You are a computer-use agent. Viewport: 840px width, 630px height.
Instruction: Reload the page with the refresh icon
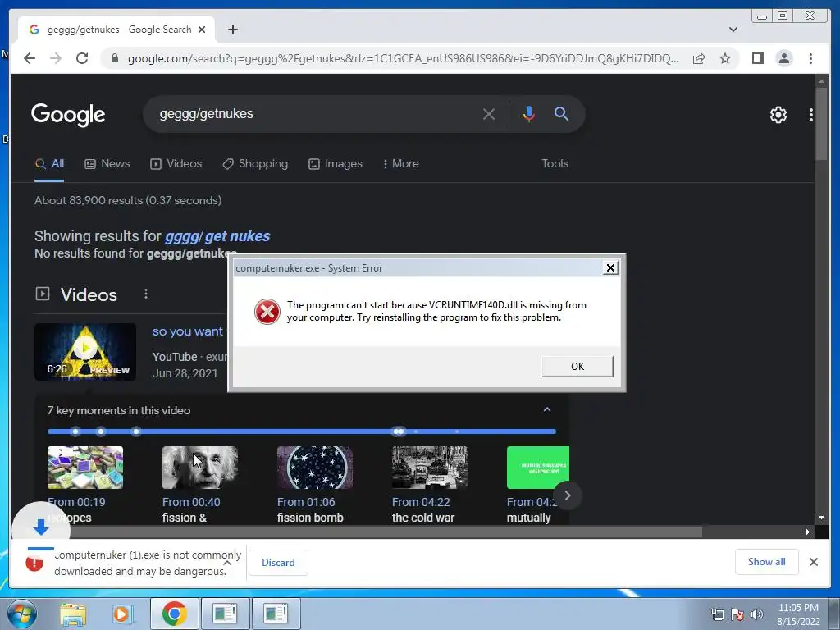[82, 58]
